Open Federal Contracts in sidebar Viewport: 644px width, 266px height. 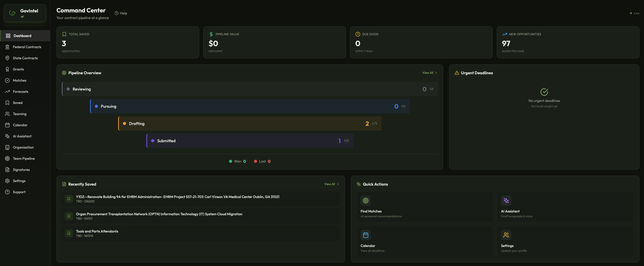[27, 47]
